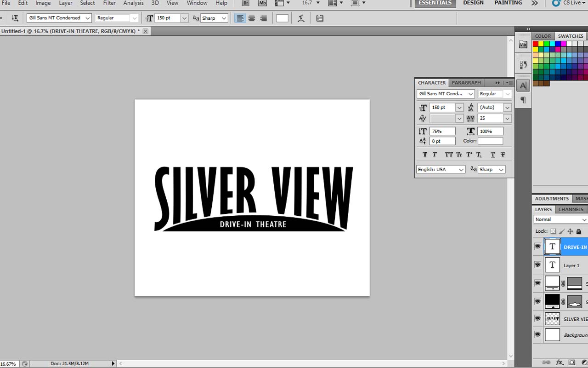This screenshot has height=368, width=588.
Task: Hide the Background layer
Action: coord(537,335)
